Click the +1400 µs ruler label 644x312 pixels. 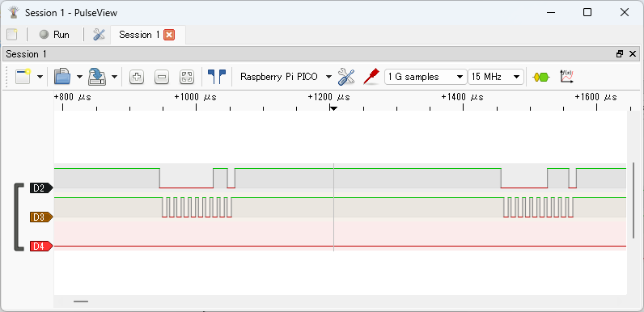pos(462,97)
